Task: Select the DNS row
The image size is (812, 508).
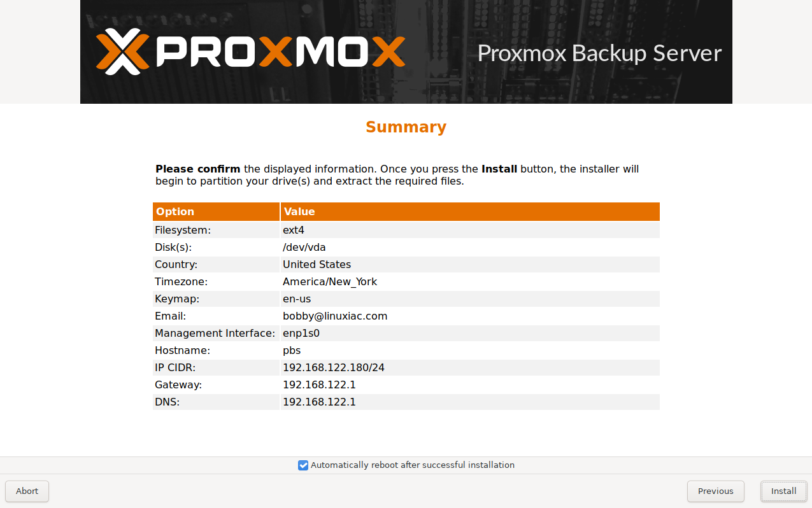Action: tap(406, 402)
